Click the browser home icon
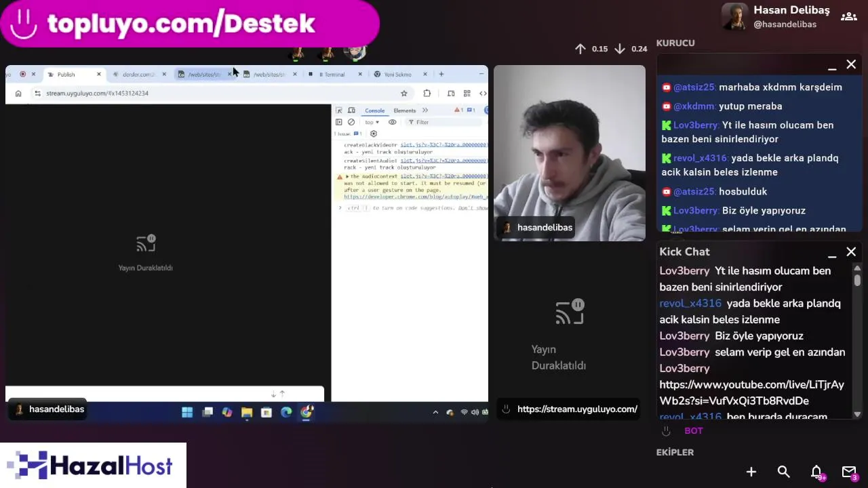Image resolution: width=868 pixels, height=488 pixels. (x=18, y=94)
